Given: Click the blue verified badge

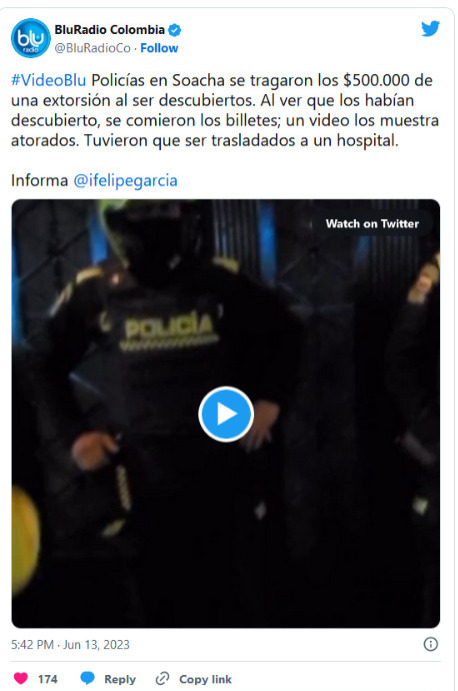Looking at the screenshot, I should coord(175,30).
